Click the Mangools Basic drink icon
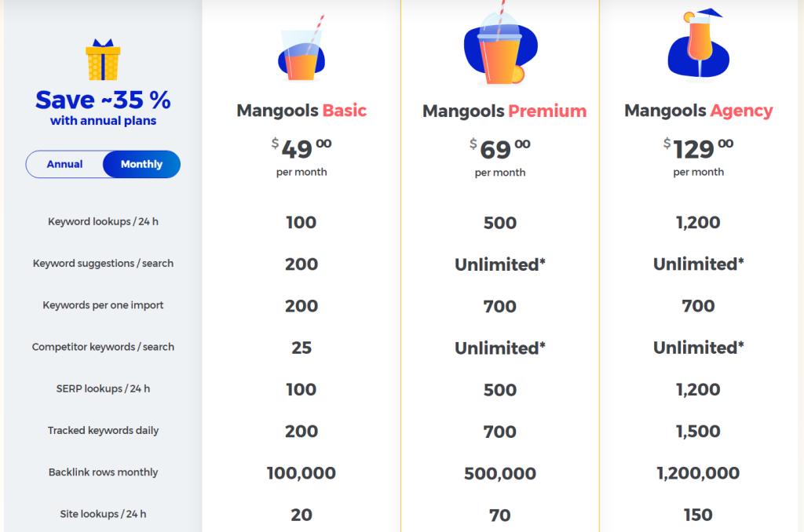 (301, 48)
